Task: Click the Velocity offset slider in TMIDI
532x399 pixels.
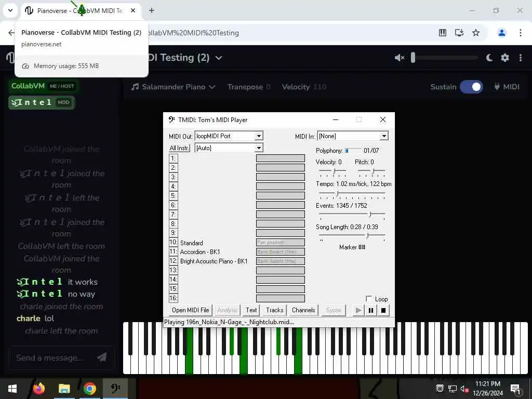Action: pyautogui.click(x=332, y=171)
